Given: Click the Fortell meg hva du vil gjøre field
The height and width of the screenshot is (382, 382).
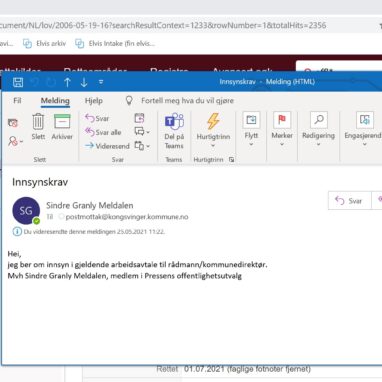Looking at the screenshot, I should tap(187, 101).
